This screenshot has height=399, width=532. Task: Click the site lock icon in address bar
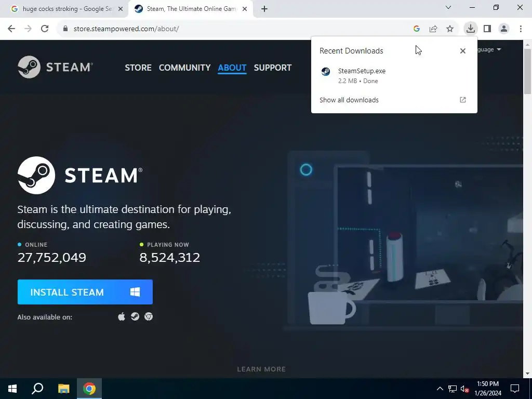65,29
